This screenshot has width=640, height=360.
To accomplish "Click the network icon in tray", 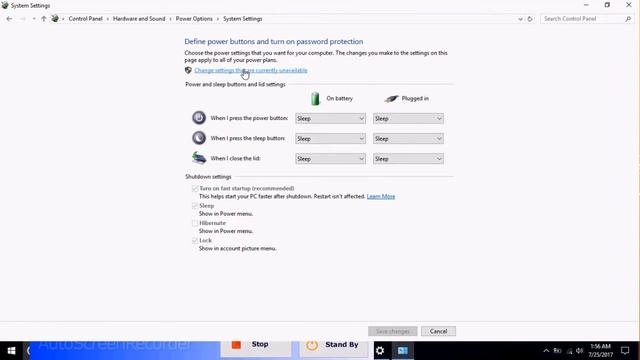I will click(x=569, y=351).
